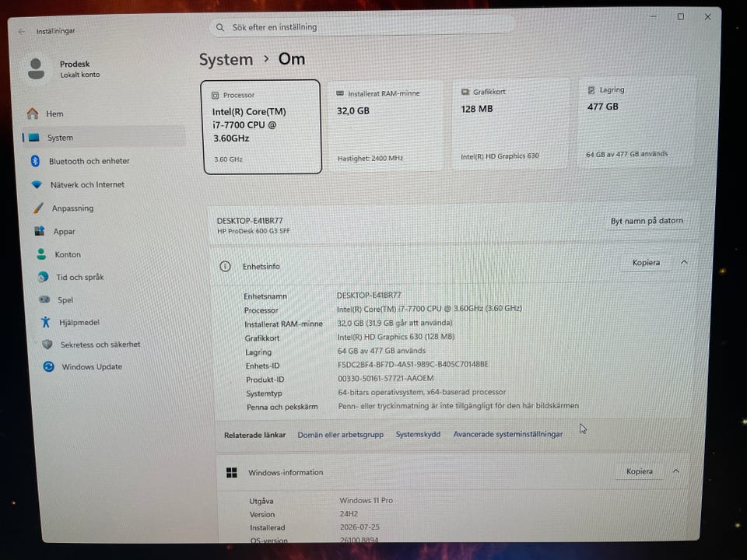
Task: Open Nätverk och Internet settings
Action: (x=107, y=184)
